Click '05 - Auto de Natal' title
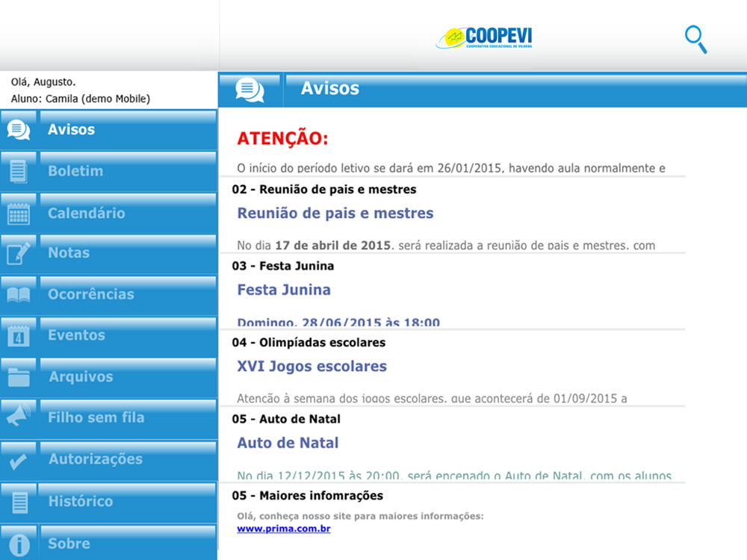Image resolution: width=747 pixels, height=560 pixels. pyautogui.click(x=286, y=419)
